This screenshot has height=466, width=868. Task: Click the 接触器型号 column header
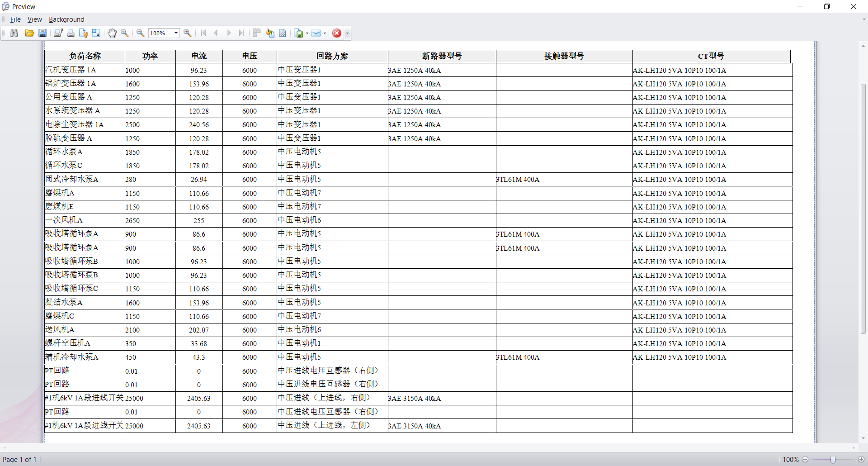(564, 56)
